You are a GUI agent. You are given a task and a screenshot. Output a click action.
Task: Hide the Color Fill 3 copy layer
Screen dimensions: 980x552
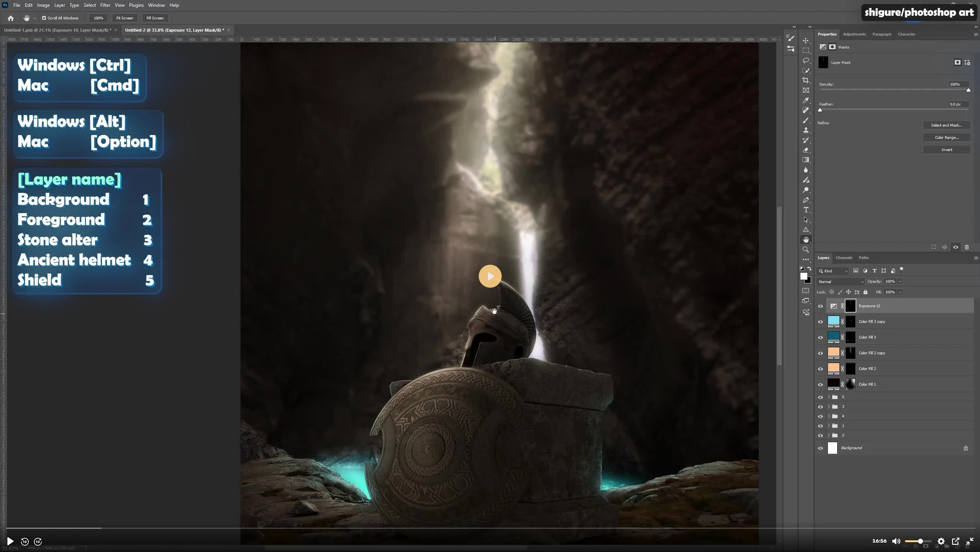820,322
